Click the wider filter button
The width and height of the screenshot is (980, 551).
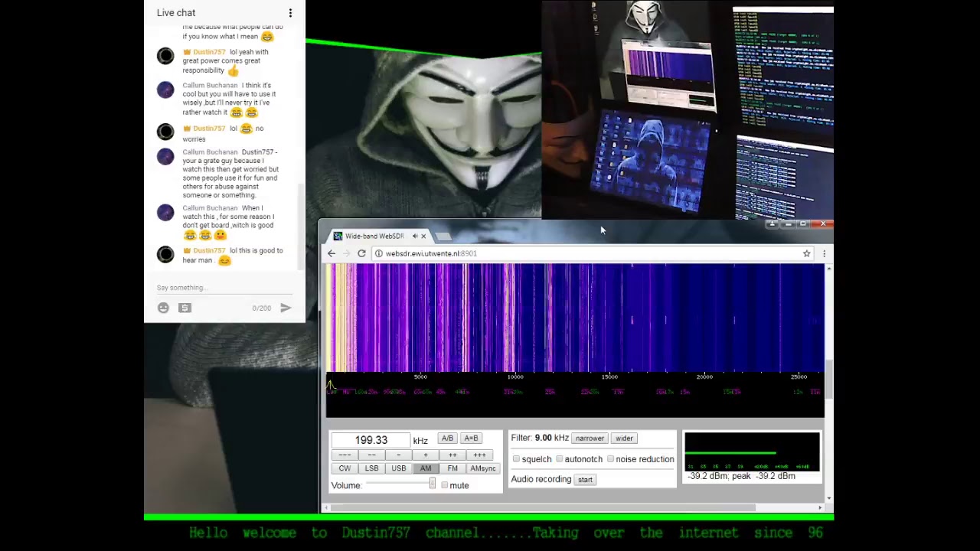tap(624, 439)
